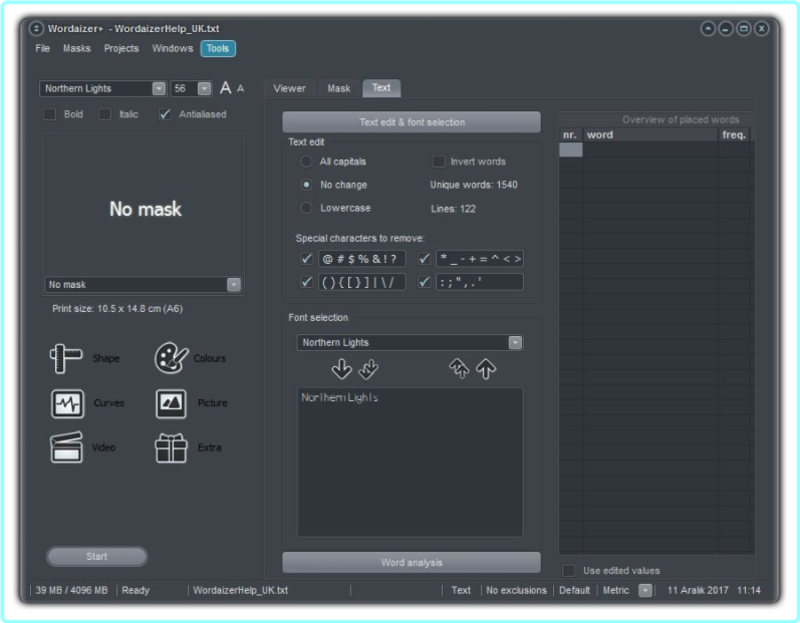The image size is (800, 623).
Task: Click the No mask preview thumbnail
Action: 145,204
